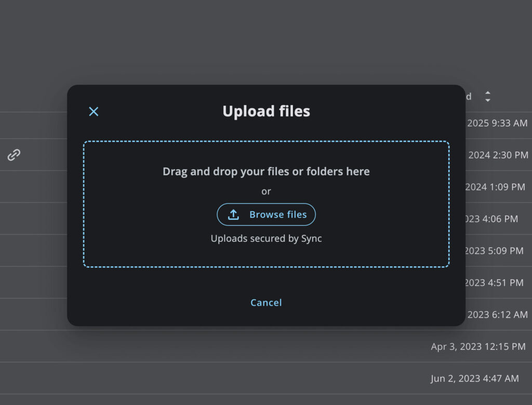Click the dismiss cross icon on Upload files dialog
The width and height of the screenshot is (532, 405).
point(94,111)
